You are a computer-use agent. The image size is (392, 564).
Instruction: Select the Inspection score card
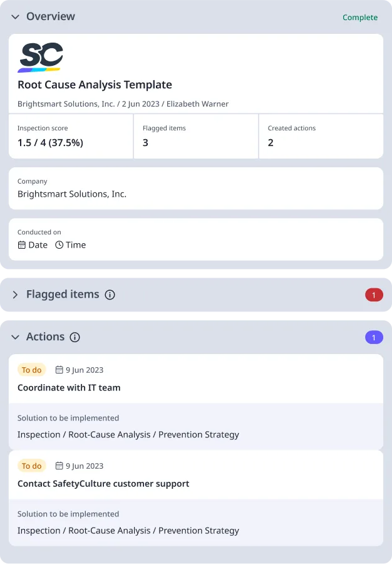point(71,137)
